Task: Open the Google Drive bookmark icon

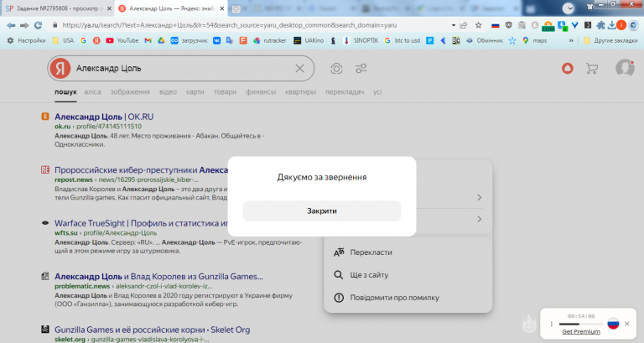Action: coord(161,40)
